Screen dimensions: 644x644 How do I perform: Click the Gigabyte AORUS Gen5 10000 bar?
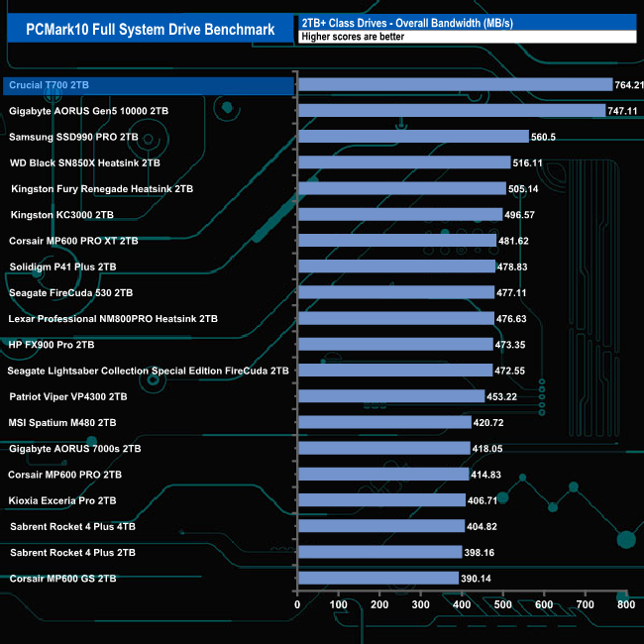[x=452, y=111]
